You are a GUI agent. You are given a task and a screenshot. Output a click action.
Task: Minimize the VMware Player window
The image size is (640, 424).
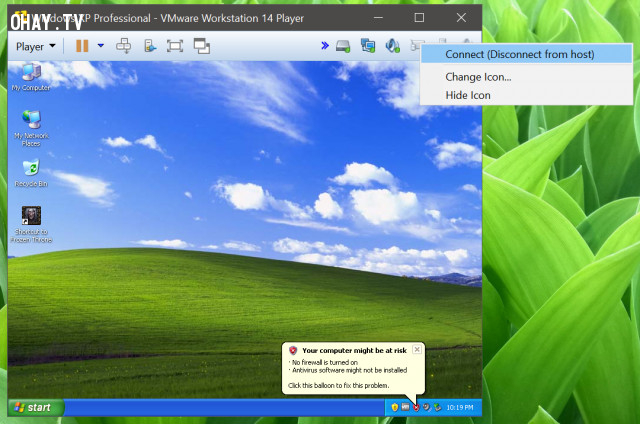coord(378,18)
